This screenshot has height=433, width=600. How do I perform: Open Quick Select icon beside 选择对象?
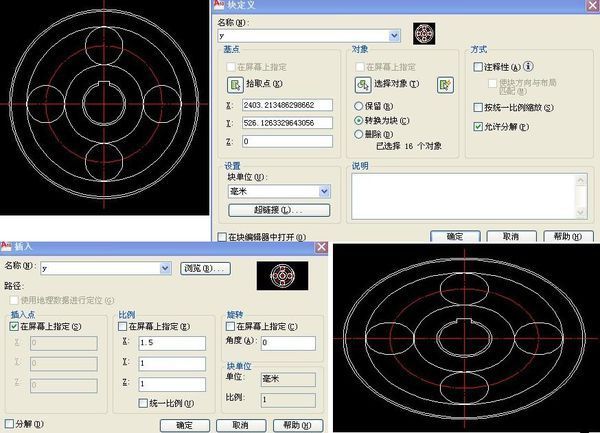445,85
